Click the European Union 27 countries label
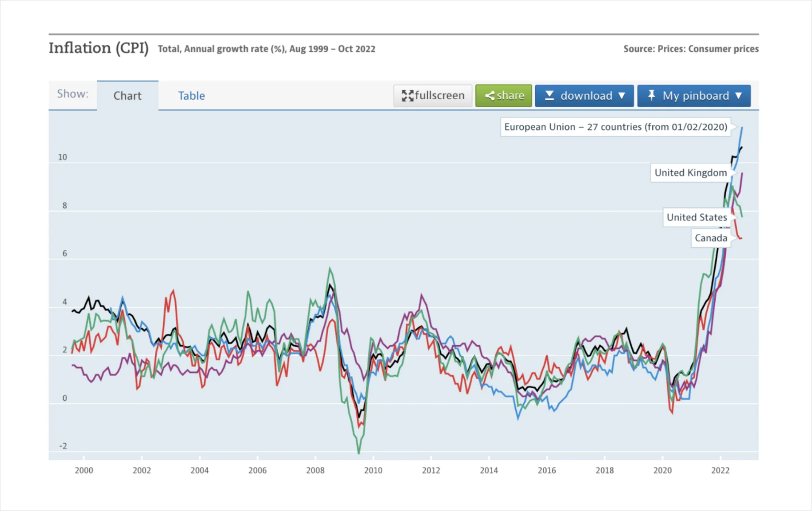The height and width of the screenshot is (511, 812). 616,127
